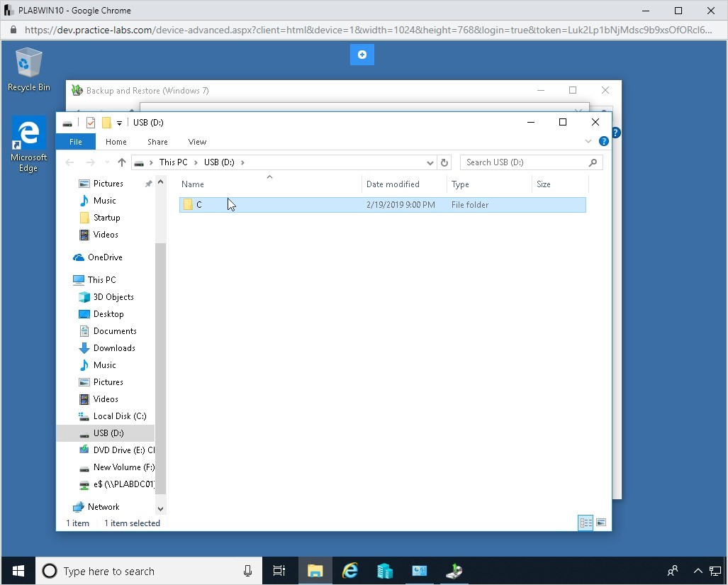Select pinned Pictures in Quick access
The width and height of the screenshot is (728, 585).
(x=108, y=184)
